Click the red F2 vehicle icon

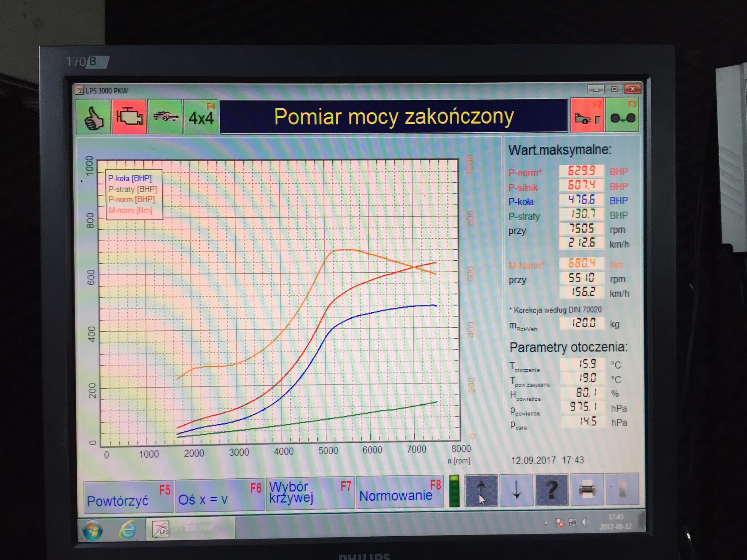coord(587,116)
